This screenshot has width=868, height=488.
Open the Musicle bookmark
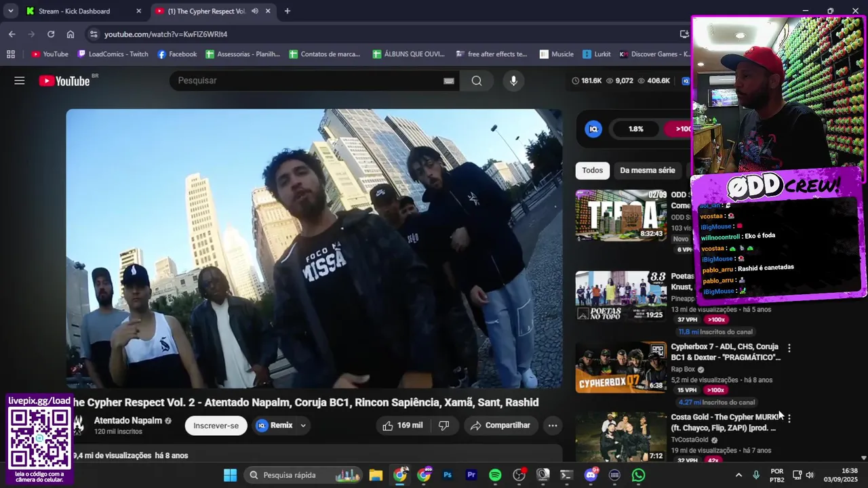556,54
